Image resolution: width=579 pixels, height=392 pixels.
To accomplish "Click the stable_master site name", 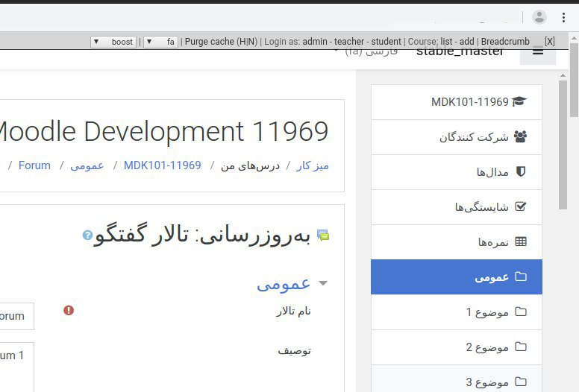I will pyautogui.click(x=460, y=51).
